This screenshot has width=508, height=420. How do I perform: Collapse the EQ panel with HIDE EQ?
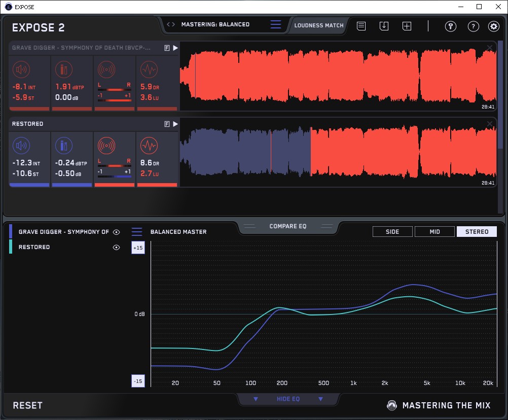(288, 399)
